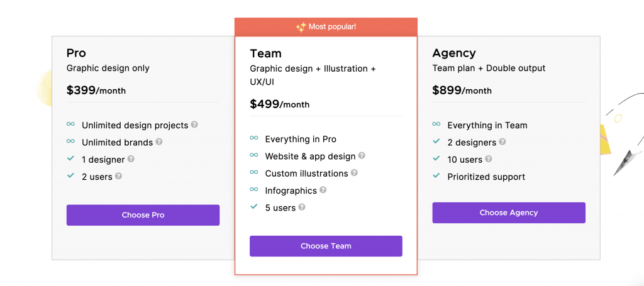Click question mark next to 5 users
This screenshot has height=286, width=644.
[302, 207]
